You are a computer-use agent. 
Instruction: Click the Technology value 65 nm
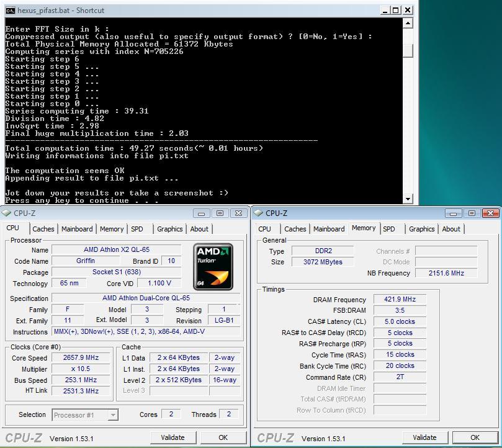tap(69, 283)
